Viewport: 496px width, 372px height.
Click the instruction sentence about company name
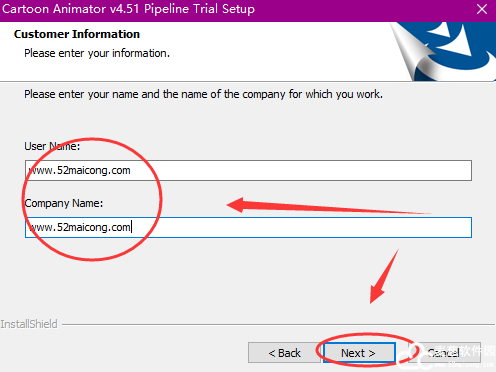[203, 94]
